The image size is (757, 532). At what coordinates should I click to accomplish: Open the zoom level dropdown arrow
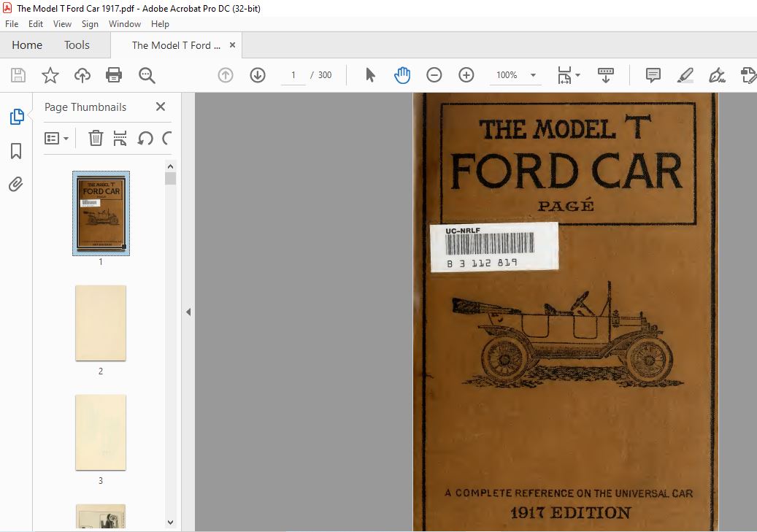pos(533,75)
